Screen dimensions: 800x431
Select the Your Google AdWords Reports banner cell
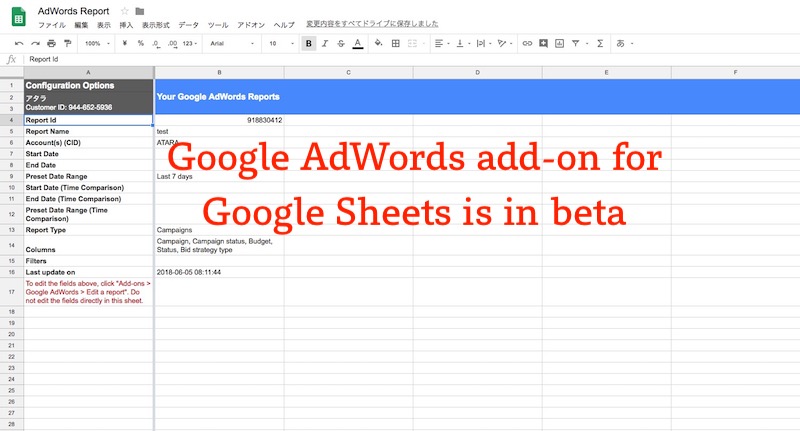tap(477, 97)
